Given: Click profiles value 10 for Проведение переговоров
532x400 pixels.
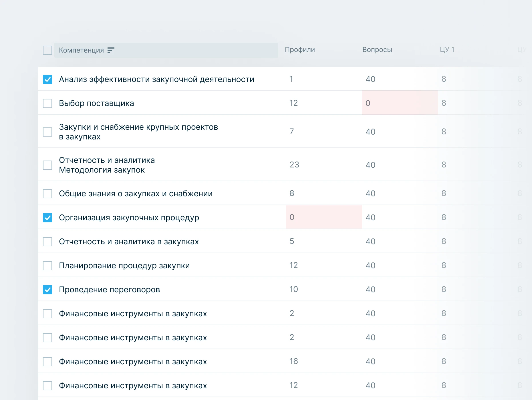Looking at the screenshot, I should click(x=294, y=289).
